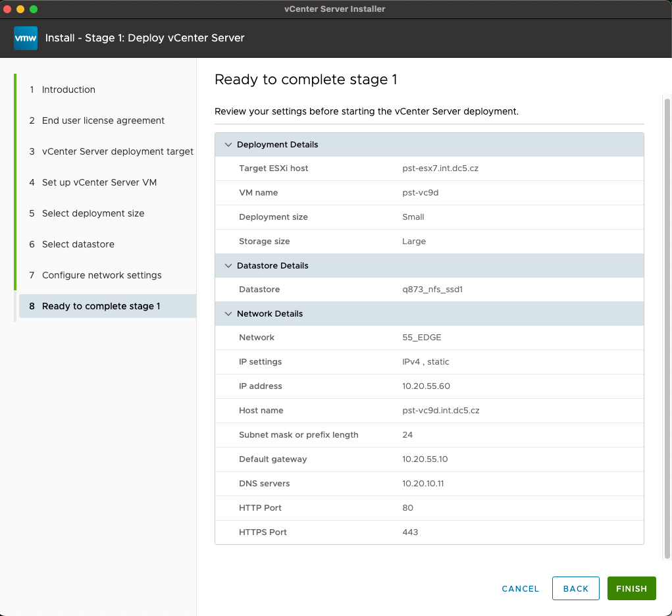Viewport: 672px width, 616px height.
Task: Click the Default gateway label
Action: 272,459
